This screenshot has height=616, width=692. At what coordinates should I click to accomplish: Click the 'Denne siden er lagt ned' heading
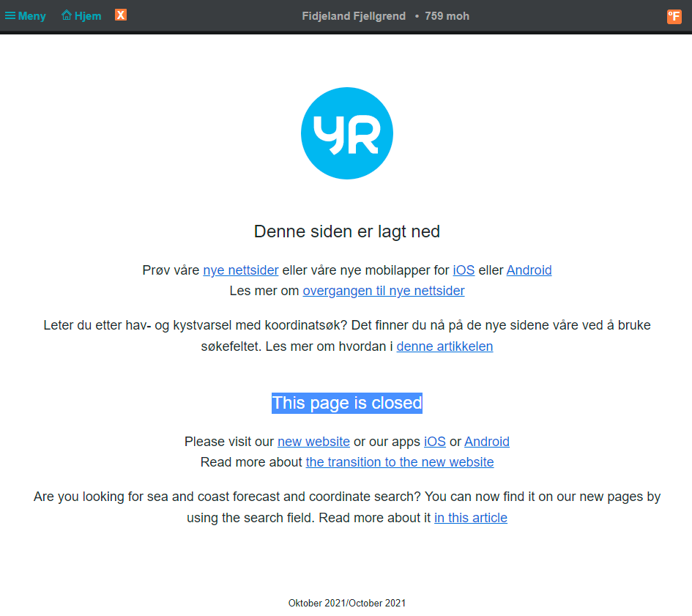[347, 231]
